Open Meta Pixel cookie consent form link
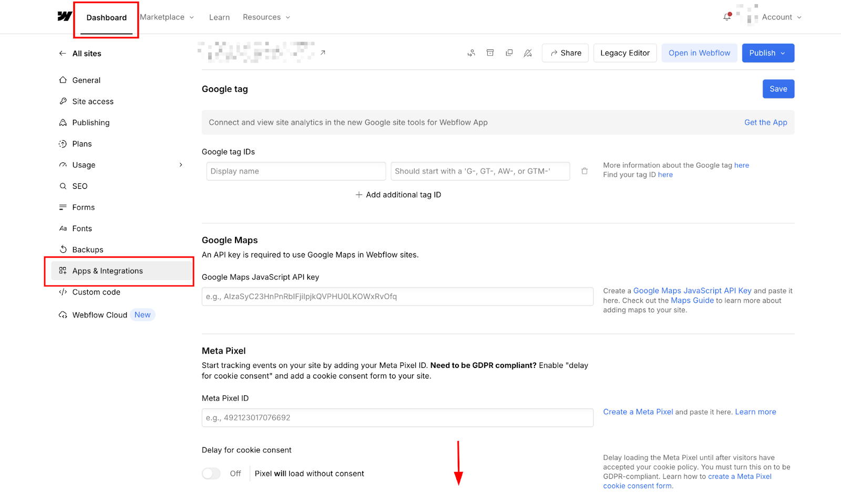This screenshot has height=504, width=841. pos(688,481)
